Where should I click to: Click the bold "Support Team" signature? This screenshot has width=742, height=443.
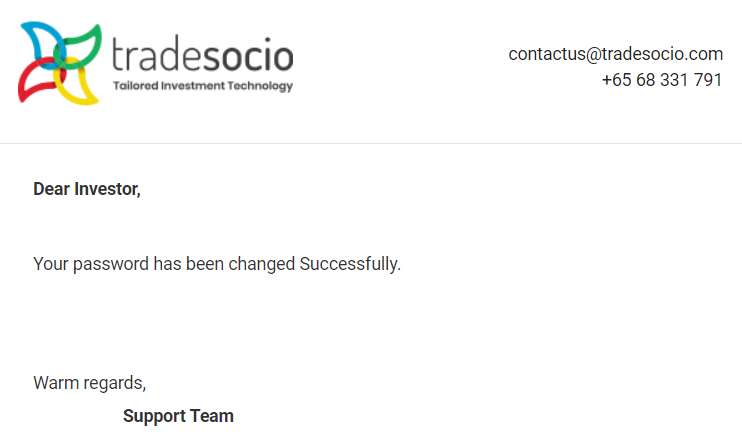coord(178,416)
